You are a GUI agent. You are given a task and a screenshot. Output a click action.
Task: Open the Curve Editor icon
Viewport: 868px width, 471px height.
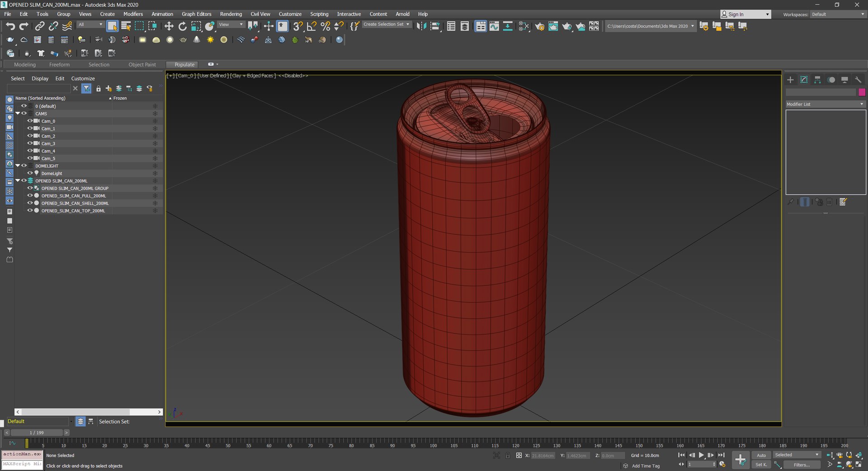[494, 26]
